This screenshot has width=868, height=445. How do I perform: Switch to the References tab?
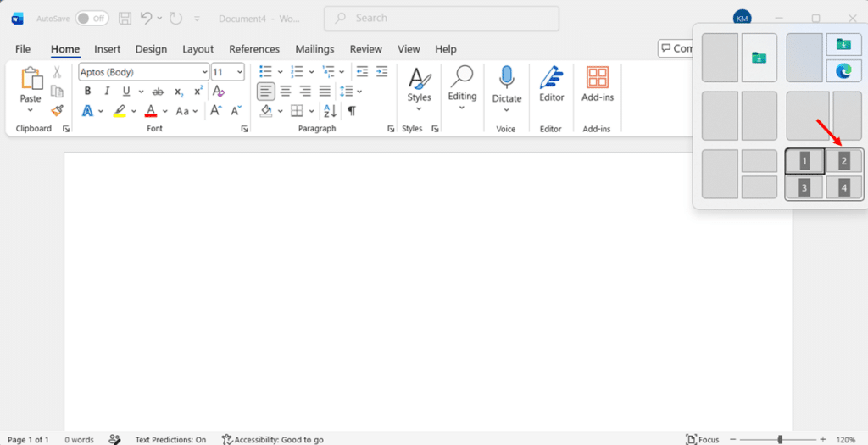click(254, 49)
